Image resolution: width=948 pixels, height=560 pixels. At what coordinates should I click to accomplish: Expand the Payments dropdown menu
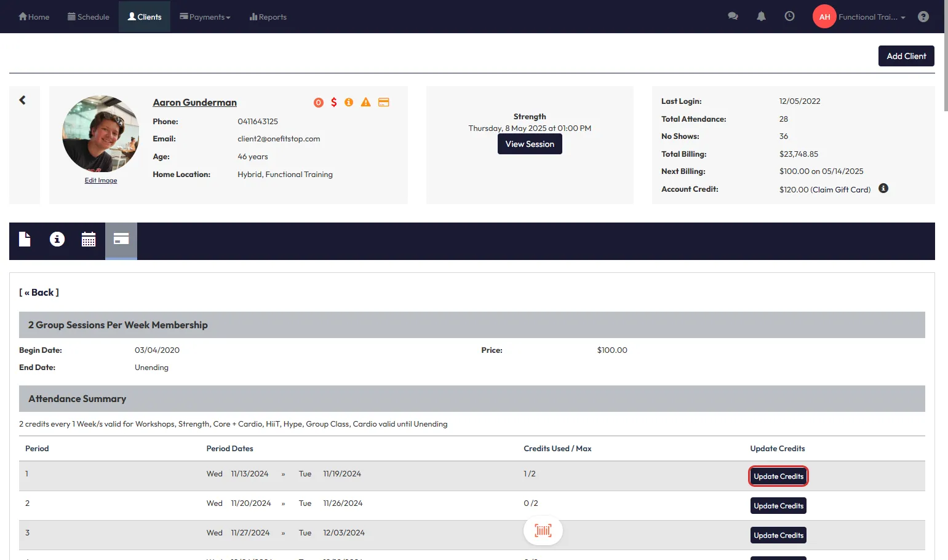point(205,17)
